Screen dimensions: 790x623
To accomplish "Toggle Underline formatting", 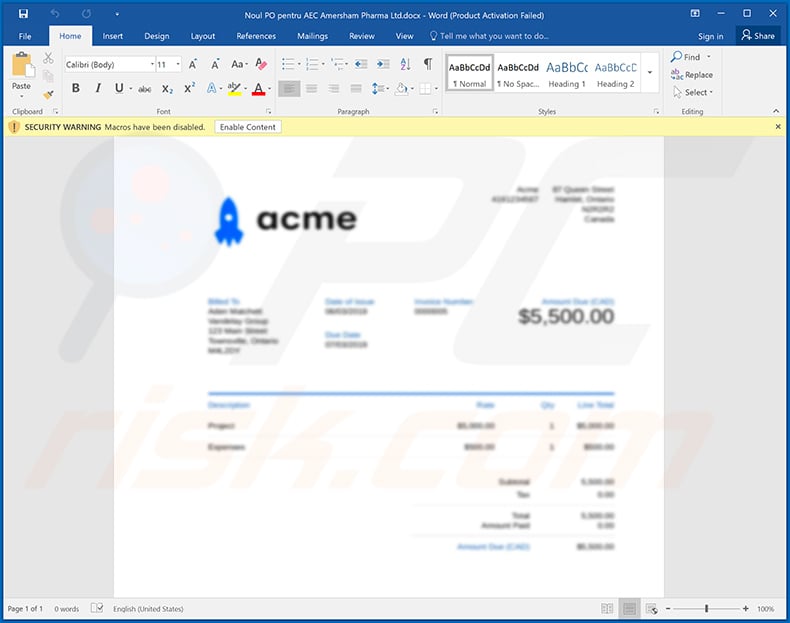I will coord(119,89).
